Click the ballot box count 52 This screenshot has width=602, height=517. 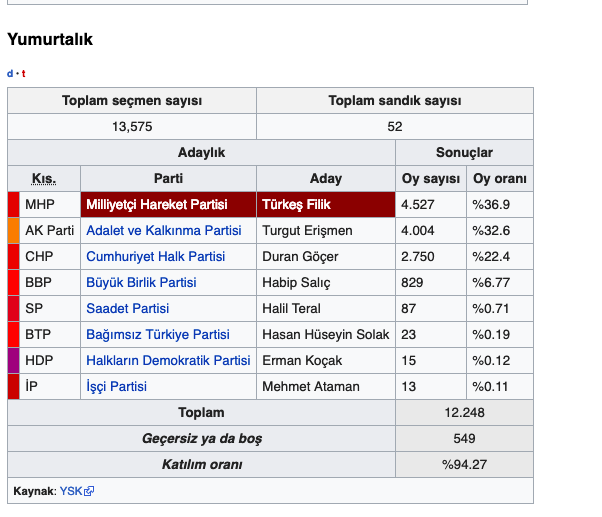point(395,127)
